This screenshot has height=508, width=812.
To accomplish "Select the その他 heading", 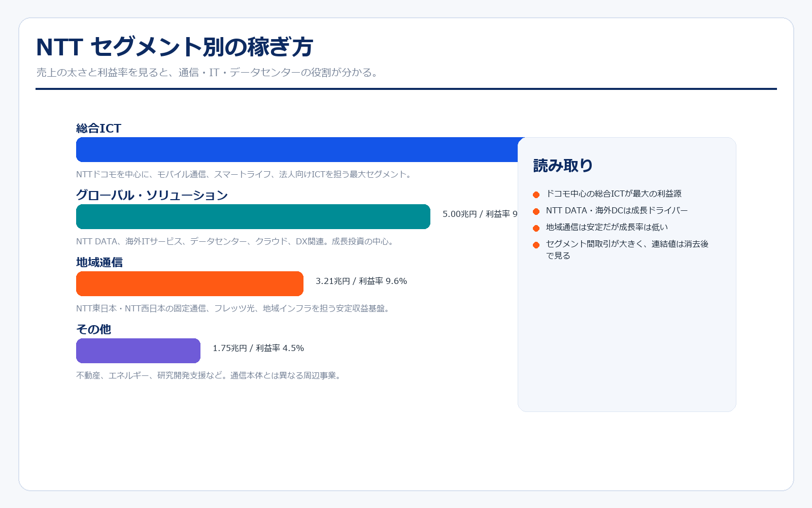I will [x=93, y=329].
